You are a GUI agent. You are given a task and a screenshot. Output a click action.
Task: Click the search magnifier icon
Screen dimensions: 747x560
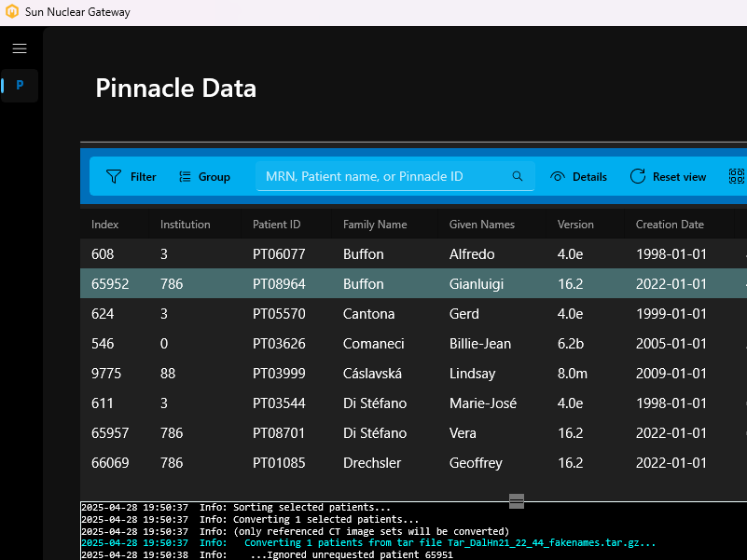coord(518,176)
